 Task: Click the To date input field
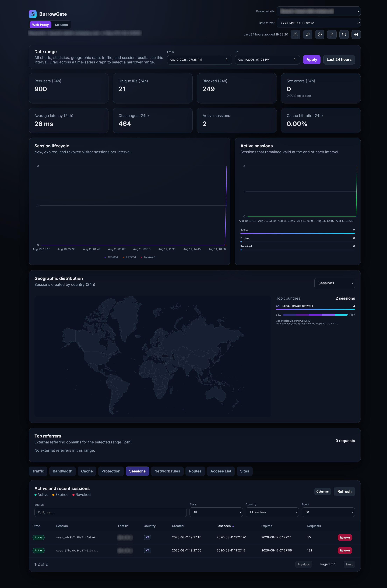tap(267, 60)
